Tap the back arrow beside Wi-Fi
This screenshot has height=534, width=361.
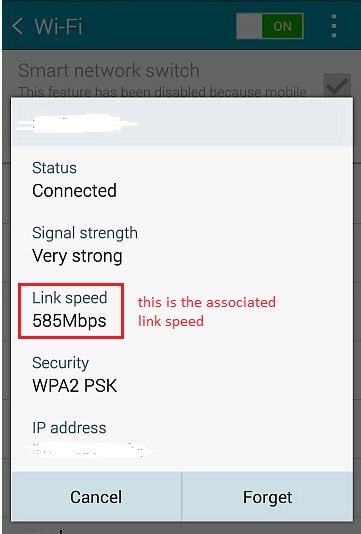click(x=17, y=26)
